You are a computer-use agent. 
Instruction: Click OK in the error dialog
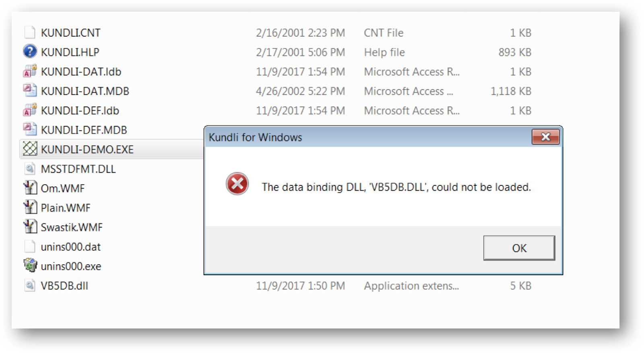(519, 248)
